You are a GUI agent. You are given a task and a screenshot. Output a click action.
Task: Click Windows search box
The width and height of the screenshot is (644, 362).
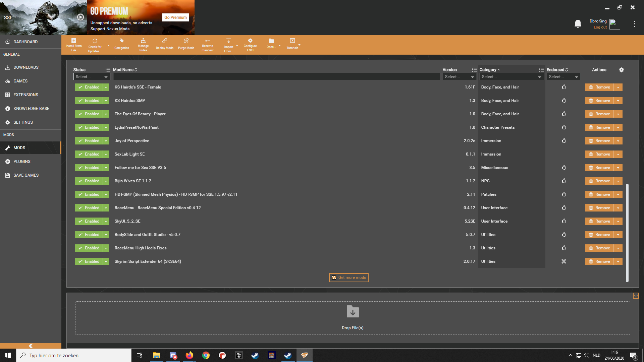click(x=74, y=355)
